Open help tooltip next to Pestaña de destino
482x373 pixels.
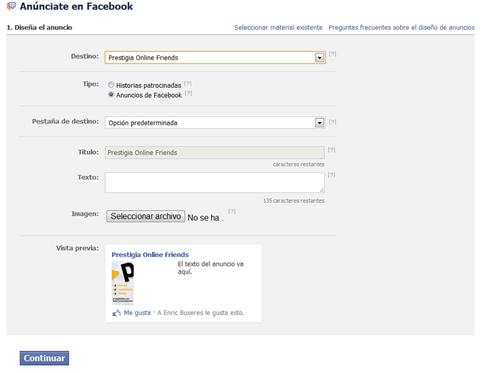tap(332, 122)
